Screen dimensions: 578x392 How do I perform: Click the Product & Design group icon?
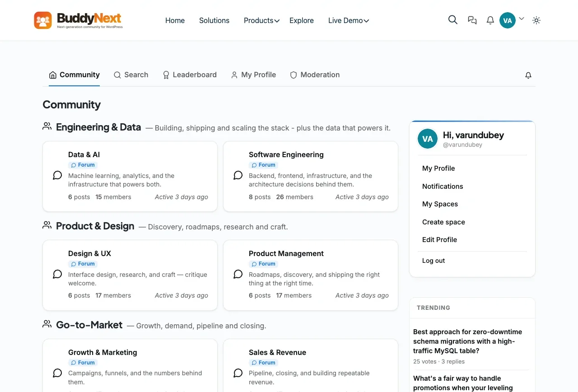[47, 225]
